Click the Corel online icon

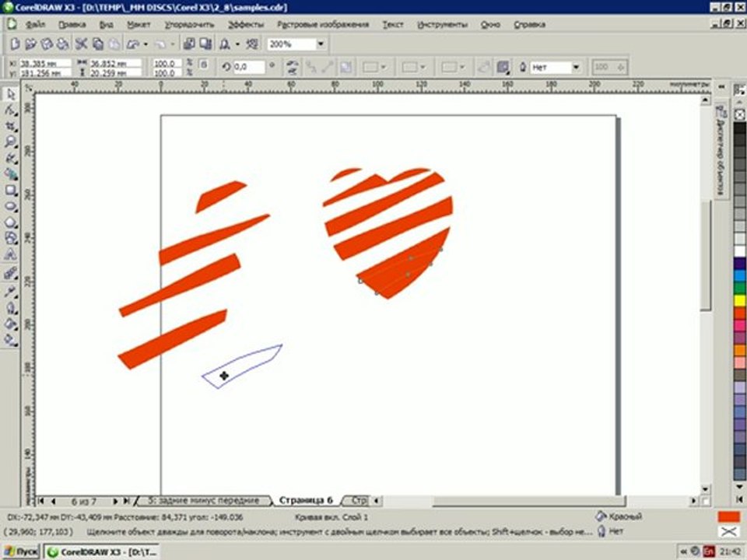pos(252,44)
